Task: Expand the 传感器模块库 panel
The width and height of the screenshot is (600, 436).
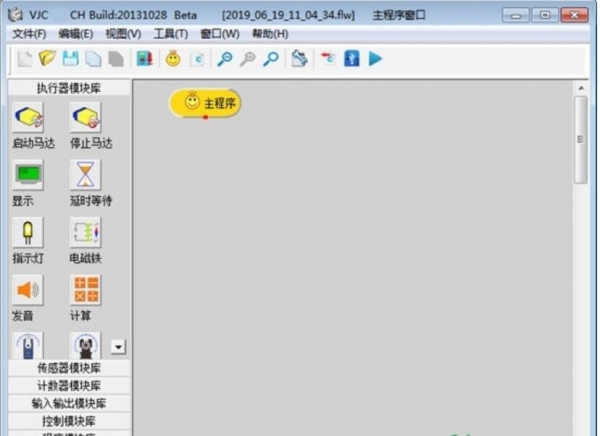Action: [69, 368]
